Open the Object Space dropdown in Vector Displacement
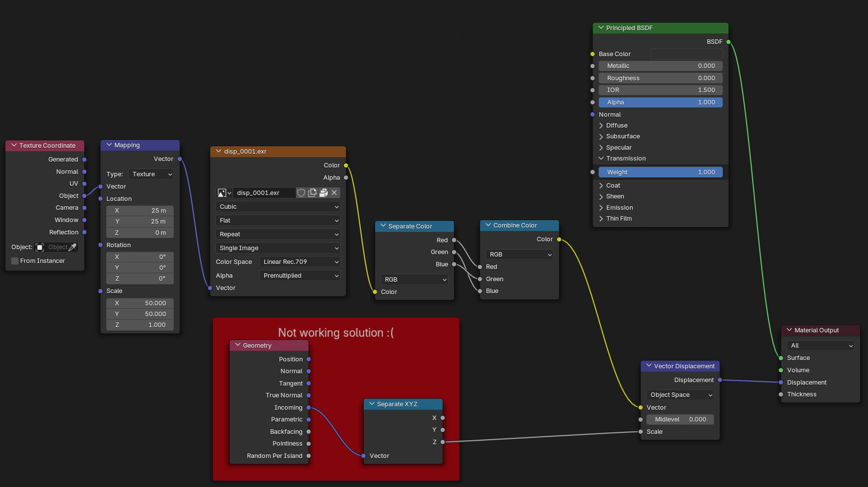The width and height of the screenshot is (868, 487). (680, 395)
